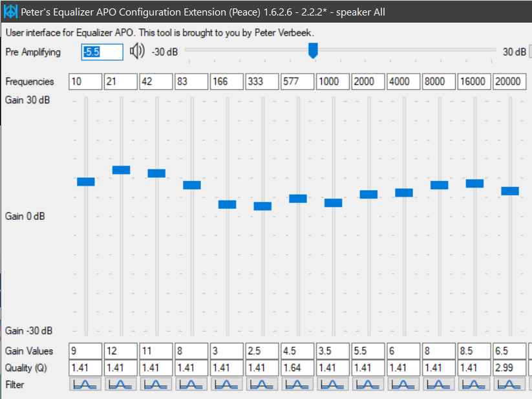Click the 16000 Hz gain slider handle
The height and width of the screenshot is (399, 532).
click(474, 183)
